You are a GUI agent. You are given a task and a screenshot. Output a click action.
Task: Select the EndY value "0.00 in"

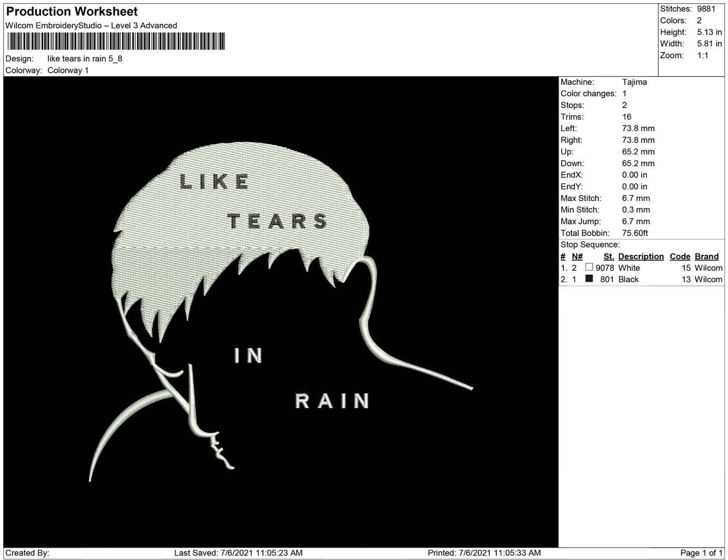tap(635, 186)
